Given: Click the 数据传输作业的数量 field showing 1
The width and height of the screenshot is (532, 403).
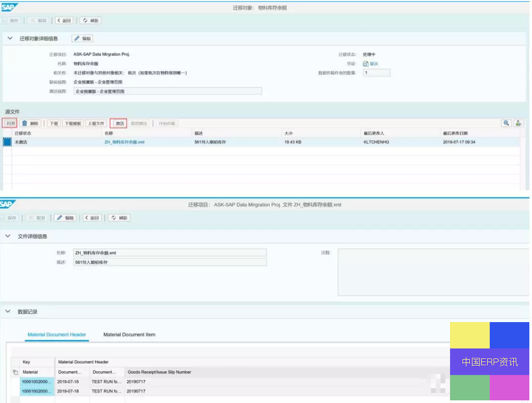Looking at the screenshot, I should click(377, 72).
